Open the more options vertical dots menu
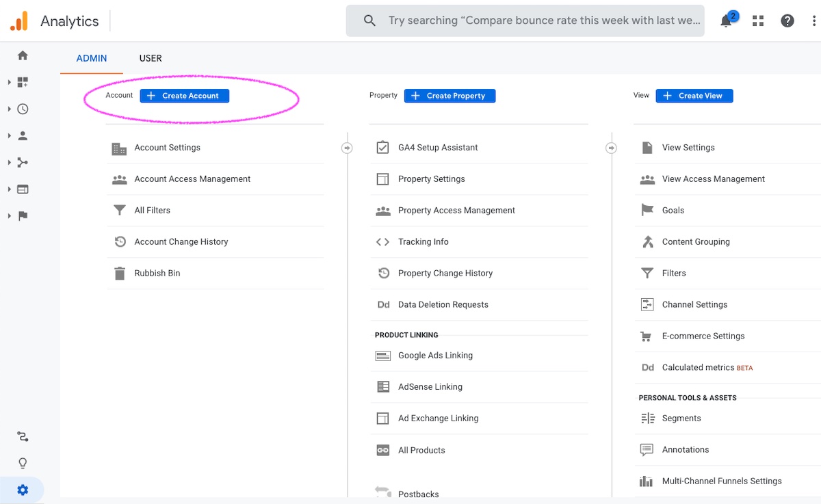Image resolution: width=821 pixels, height=504 pixels. [814, 21]
